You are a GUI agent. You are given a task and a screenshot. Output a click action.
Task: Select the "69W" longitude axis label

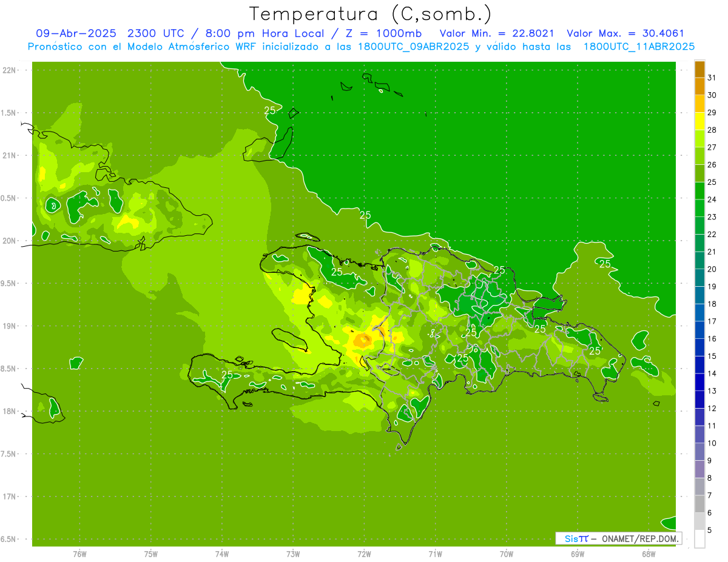pyautogui.click(x=578, y=554)
